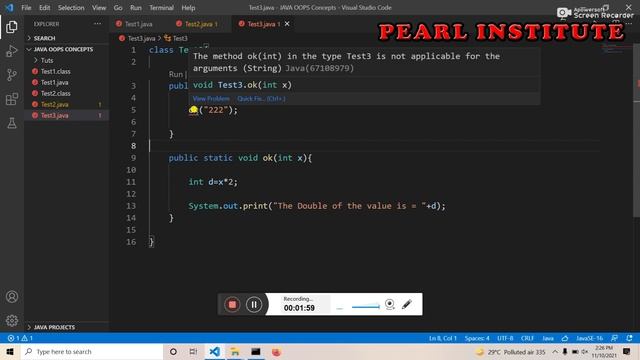Viewport: 640px width, 360px height.
Task: Click CRLF line ending status
Action: [527, 338]
